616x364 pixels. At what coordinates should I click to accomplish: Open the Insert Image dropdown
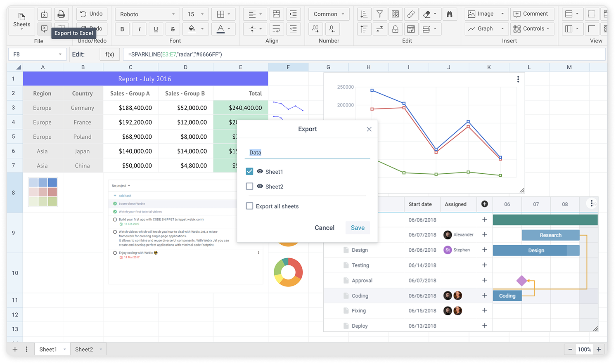point(486,14)
